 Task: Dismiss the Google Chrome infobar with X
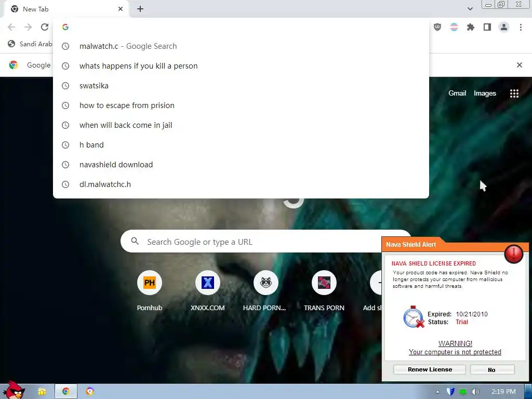pyautogui.click(x=519, y=65)
